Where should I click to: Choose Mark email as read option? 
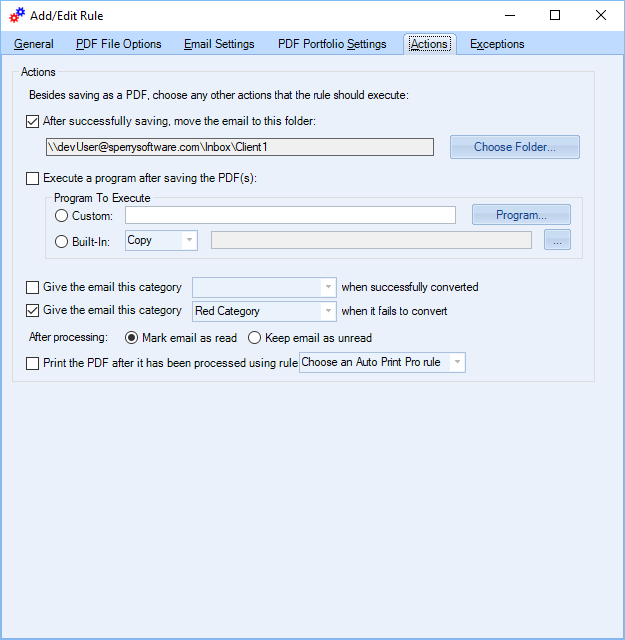pos(131,338)
